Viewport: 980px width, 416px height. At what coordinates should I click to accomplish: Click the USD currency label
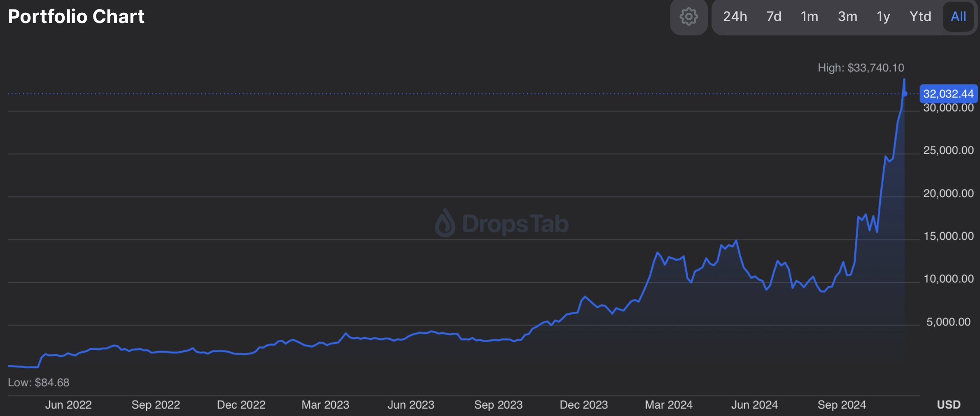click(949, 405)
